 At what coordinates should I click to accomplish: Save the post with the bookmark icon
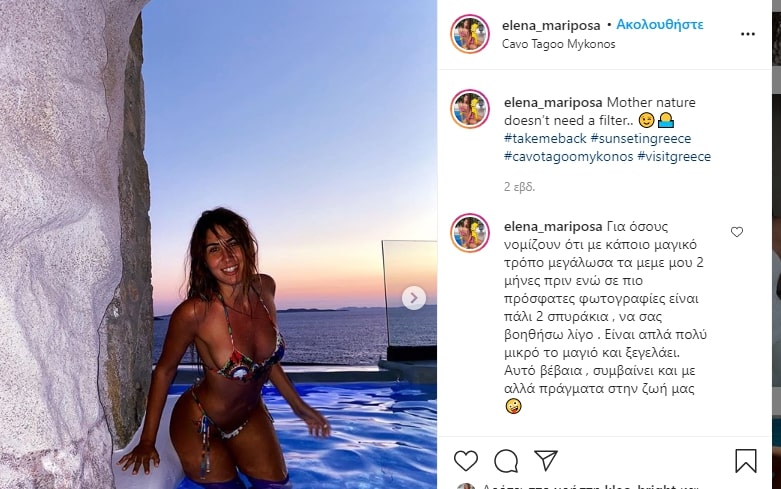(x=746, y=461)
